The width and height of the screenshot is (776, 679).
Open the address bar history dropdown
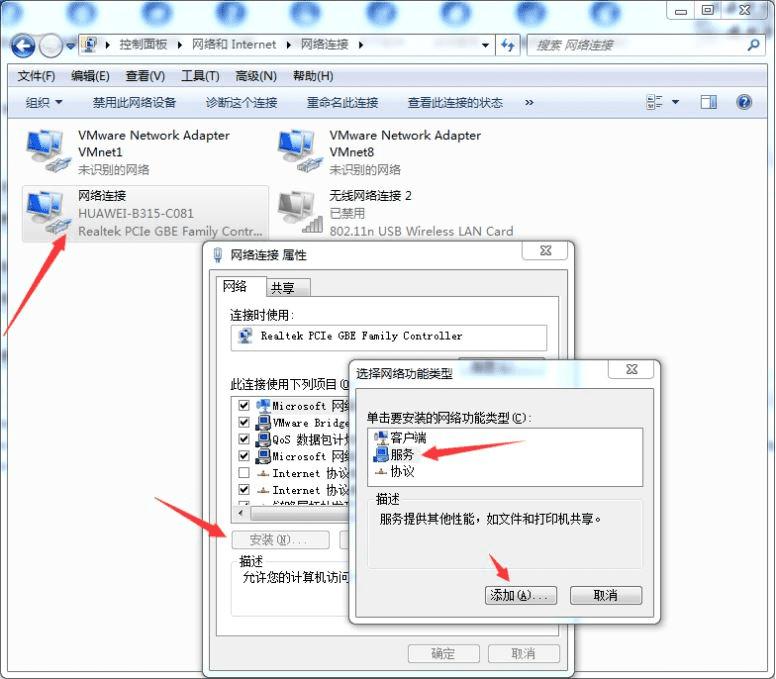pyautogui.click(x=485, y=46)
